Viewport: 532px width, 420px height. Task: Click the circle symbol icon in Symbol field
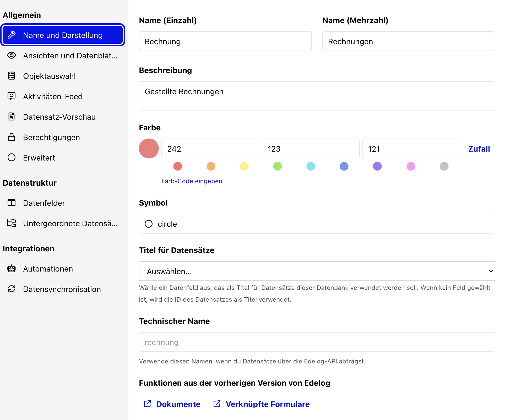(149, 224)
